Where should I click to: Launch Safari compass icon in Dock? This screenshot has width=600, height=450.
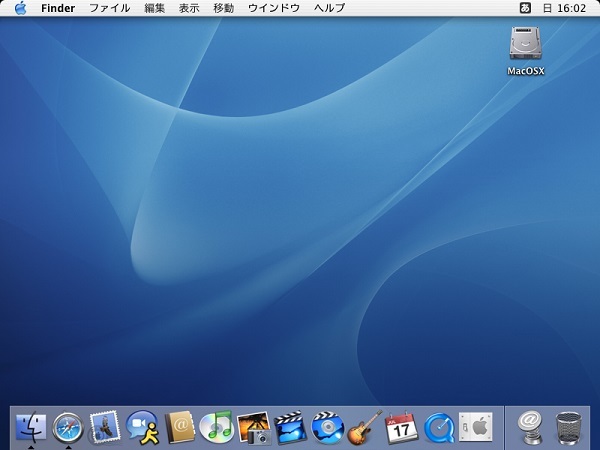tap(68, 427)
